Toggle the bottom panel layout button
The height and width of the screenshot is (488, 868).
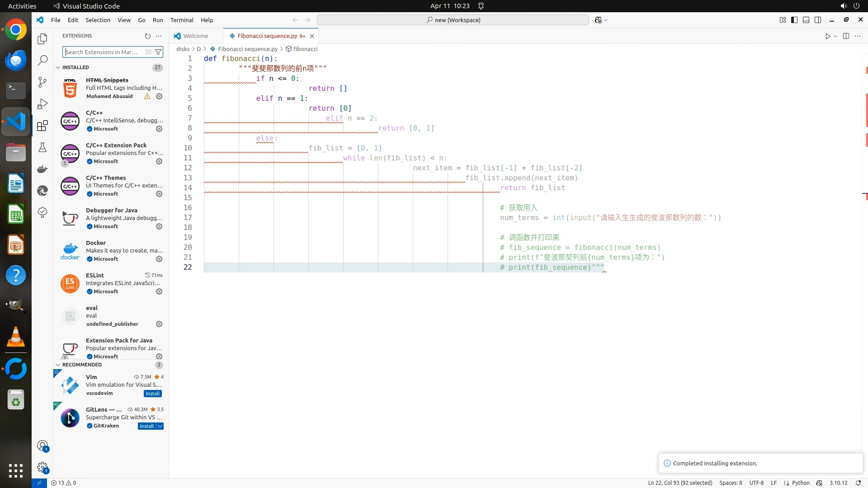pos(806,20)
